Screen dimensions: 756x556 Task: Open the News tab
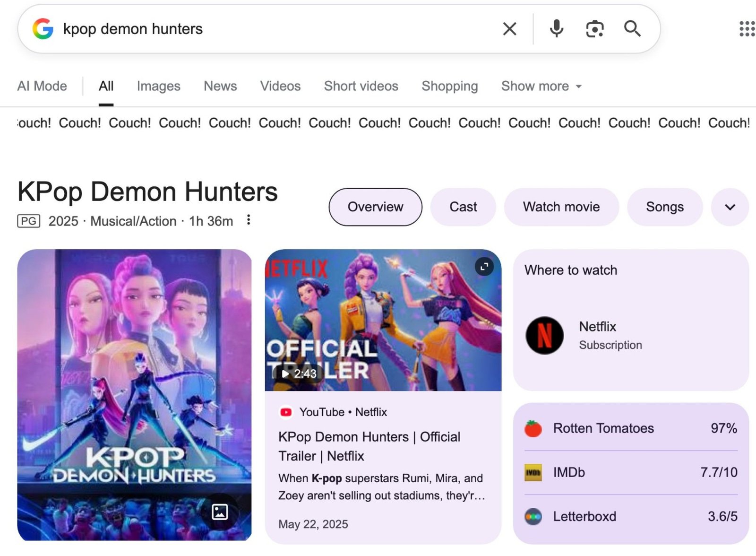(220, 86)
